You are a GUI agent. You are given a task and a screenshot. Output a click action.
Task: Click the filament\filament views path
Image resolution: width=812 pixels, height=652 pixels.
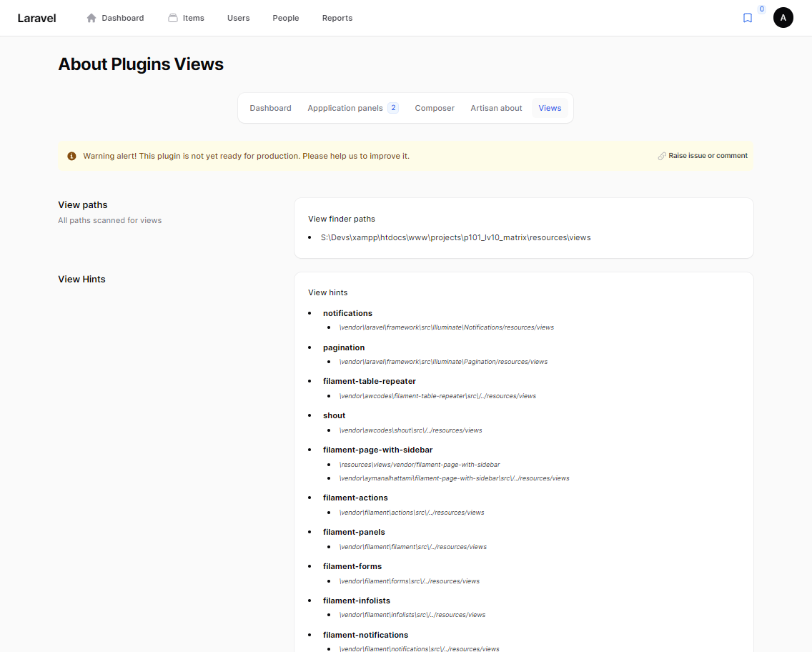[x=412, y=547]
